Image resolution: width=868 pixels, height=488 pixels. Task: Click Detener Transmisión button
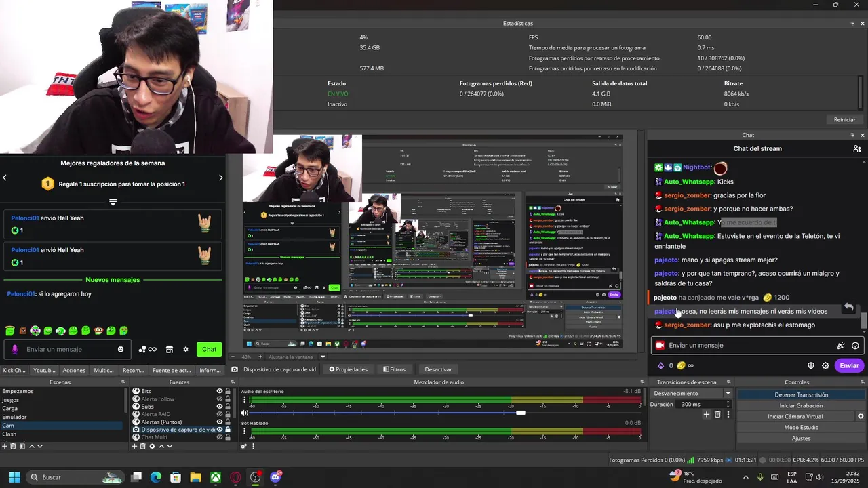(801, 394)
